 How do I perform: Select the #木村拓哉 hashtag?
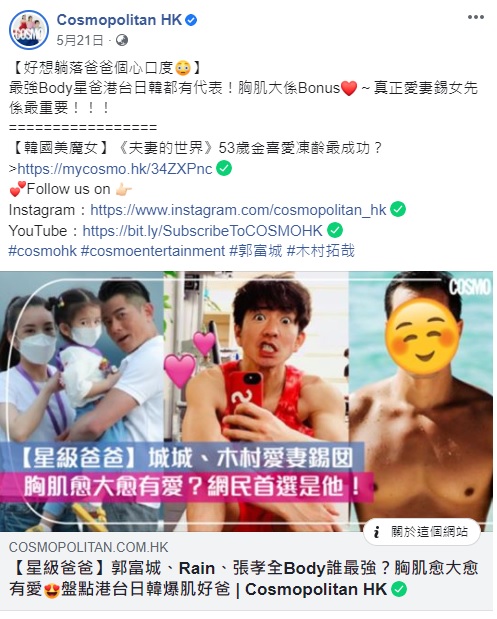(321, 251)
